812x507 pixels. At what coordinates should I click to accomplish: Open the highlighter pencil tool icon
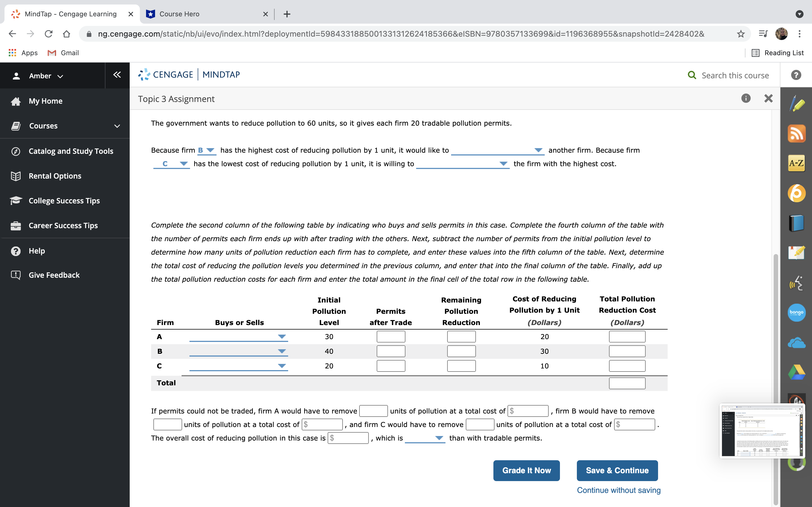pyautogui.click(x=796, y=104)
